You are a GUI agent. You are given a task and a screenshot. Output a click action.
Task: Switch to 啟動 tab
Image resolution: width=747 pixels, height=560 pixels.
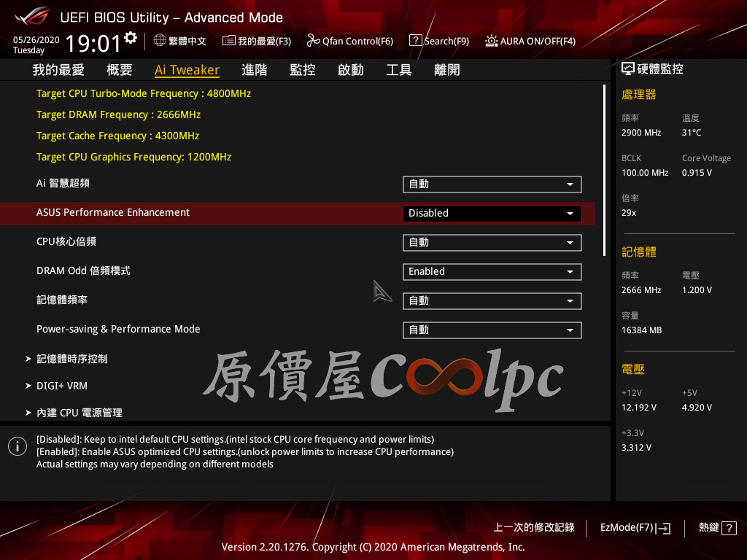tap(351, 70)
